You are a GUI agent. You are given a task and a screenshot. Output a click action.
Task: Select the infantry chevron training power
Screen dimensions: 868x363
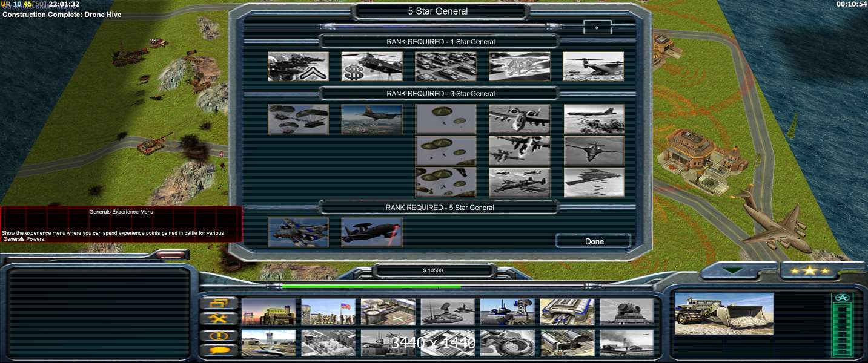[x=298, y=67]
